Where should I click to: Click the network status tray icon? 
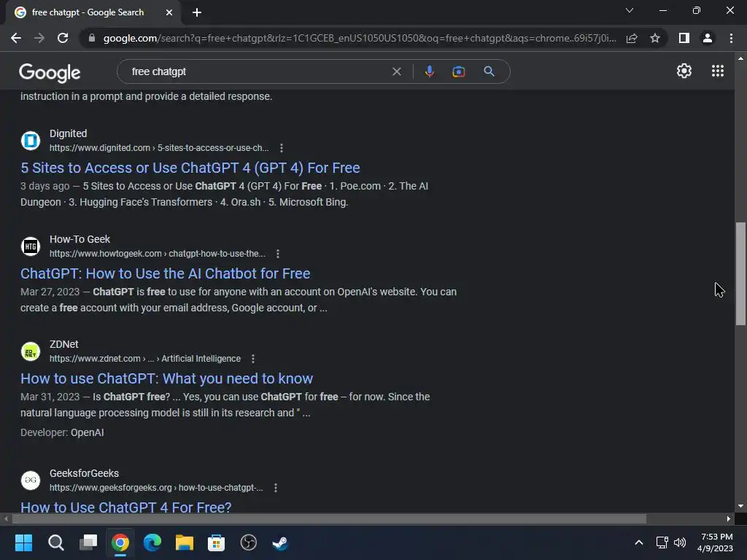pos(662,542)
